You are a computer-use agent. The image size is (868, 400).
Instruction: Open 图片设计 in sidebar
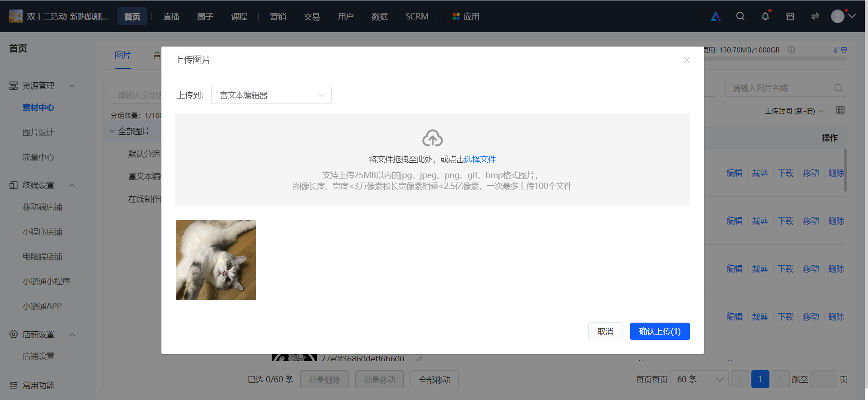click(x=38, y=132)
